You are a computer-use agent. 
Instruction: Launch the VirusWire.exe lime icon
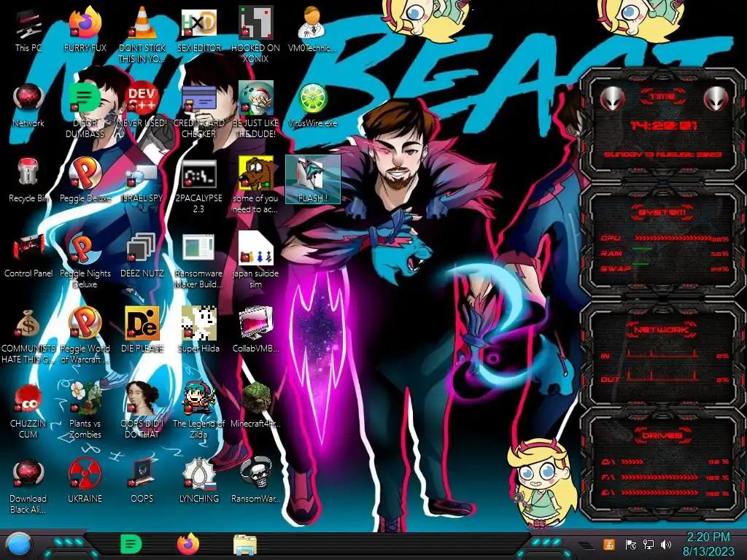click(x=312, y=105)
